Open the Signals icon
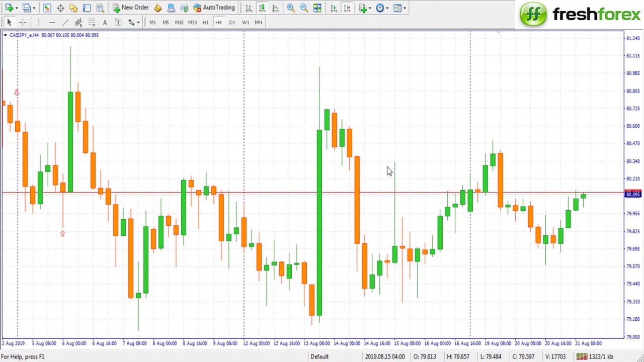644x362 pixels. (x=184, y=8)
